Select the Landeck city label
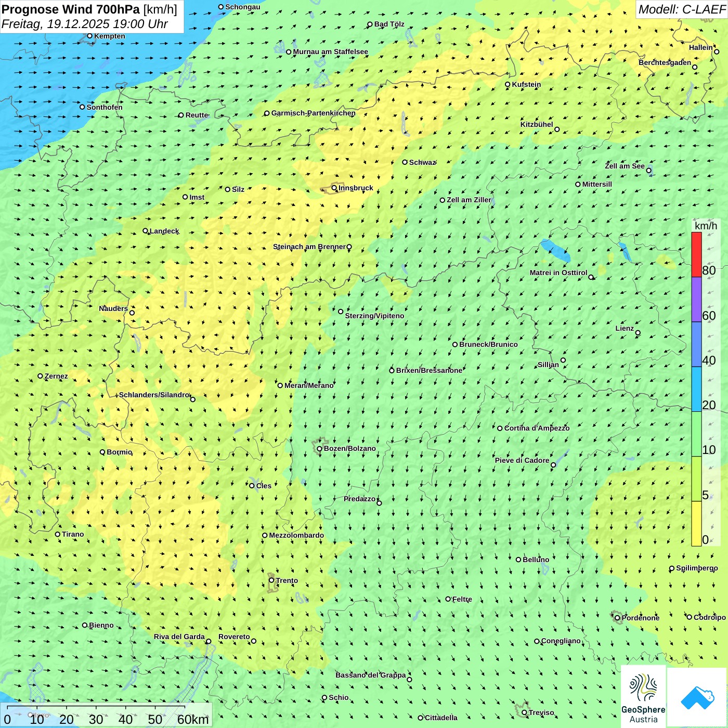Image resolution: width=728 pixels, height=728 pixels. pyautogui.click(x=164, y=231)
